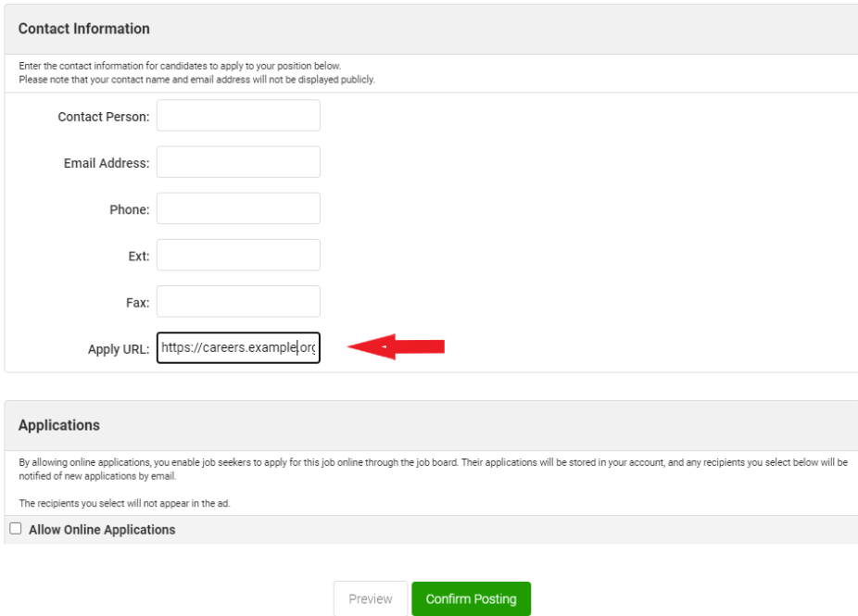Image resolution: width=858 pixels, height=616 pixels.
Task: Click the "Ext:" label text
Action: [139, 256]
